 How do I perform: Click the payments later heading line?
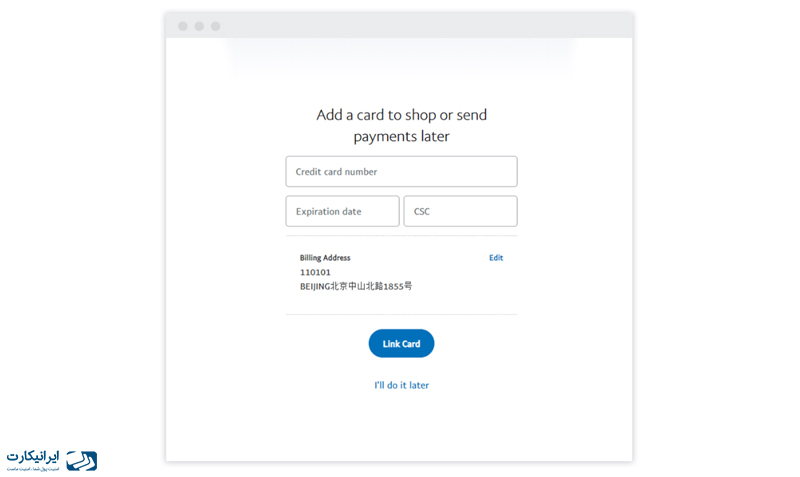point(402,137)
